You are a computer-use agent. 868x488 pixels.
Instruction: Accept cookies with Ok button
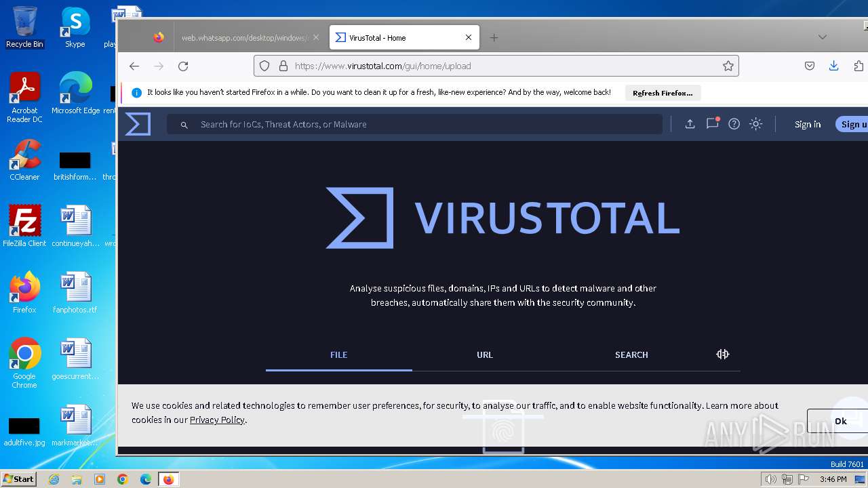click(x=837, y=421)
